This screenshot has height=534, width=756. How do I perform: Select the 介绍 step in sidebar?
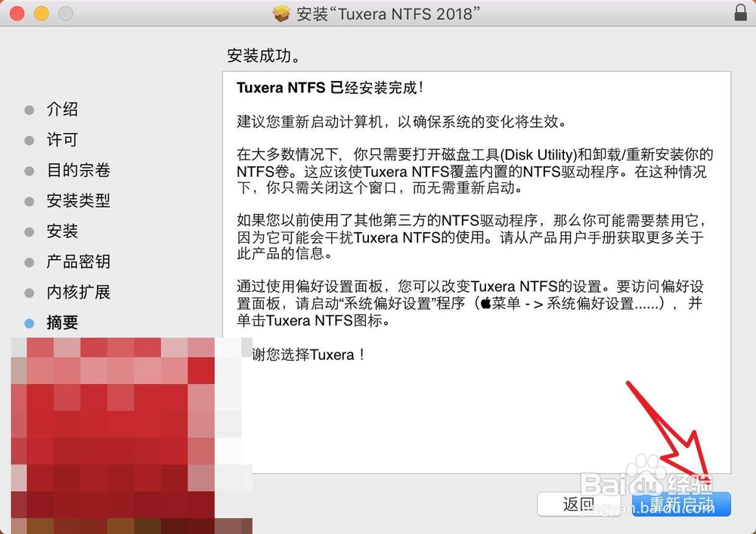click(62, 109)
